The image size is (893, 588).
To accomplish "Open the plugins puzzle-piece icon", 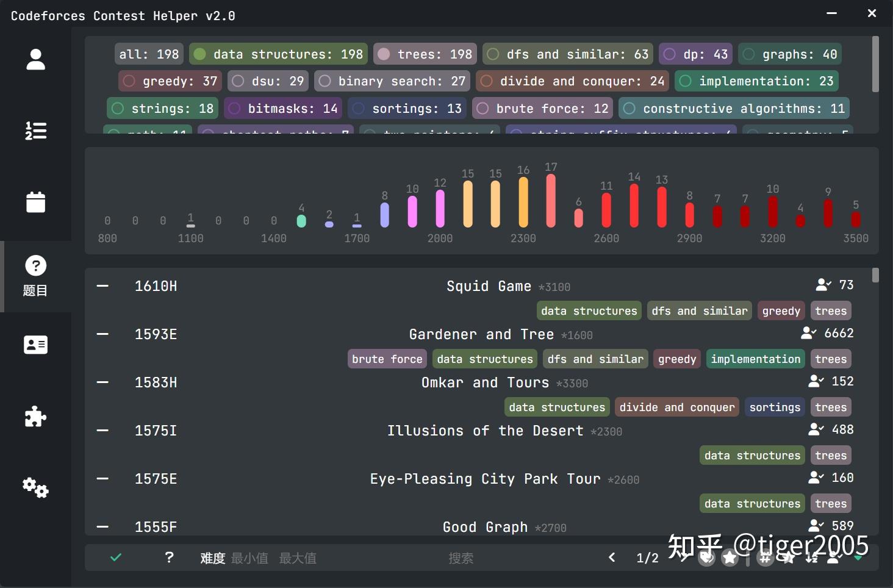I will (x=35, y=417).
